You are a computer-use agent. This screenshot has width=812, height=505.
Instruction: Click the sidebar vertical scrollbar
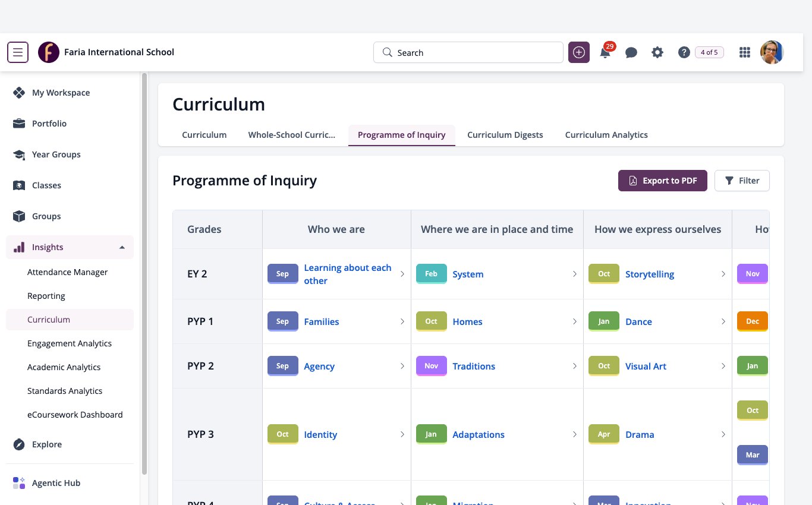click(144, 273)
